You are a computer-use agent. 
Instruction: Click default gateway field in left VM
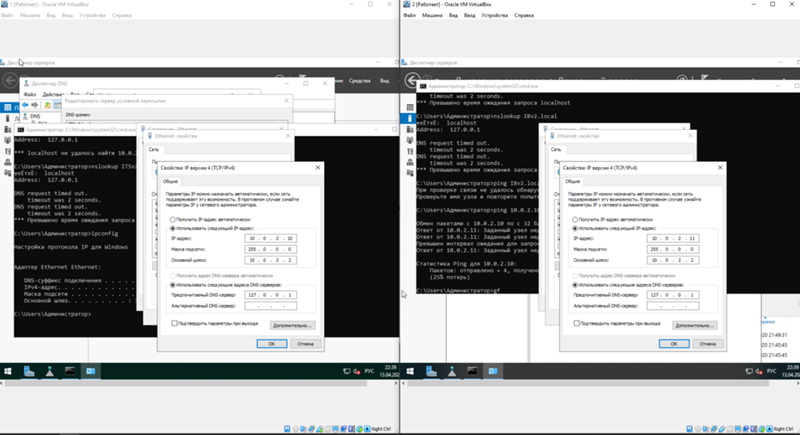(270, 260)
